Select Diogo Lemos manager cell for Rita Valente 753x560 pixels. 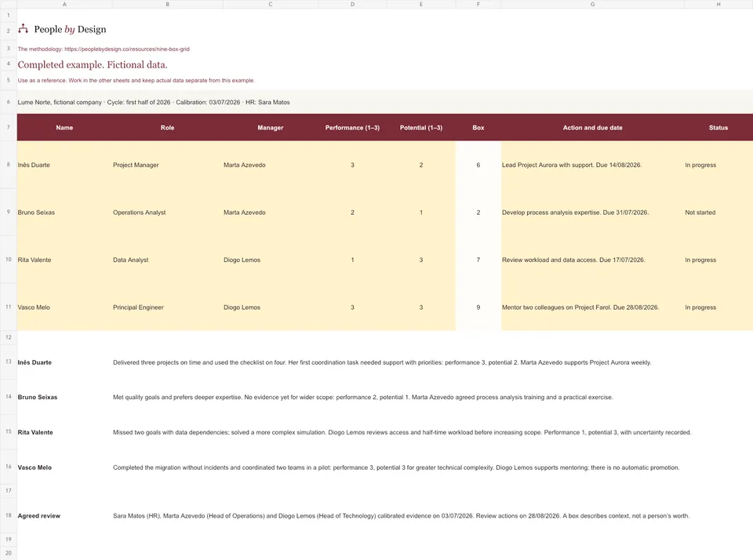click(271, 260)
